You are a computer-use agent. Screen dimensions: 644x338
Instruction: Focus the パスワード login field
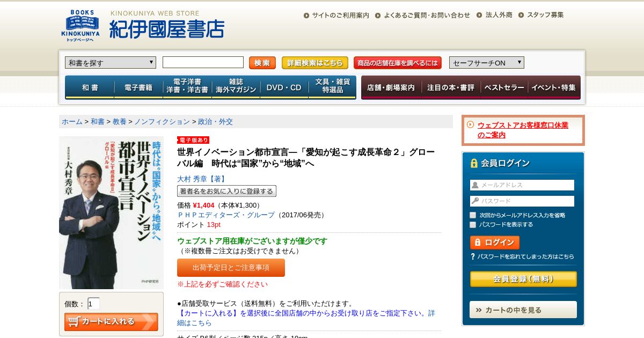click(522, 201)
